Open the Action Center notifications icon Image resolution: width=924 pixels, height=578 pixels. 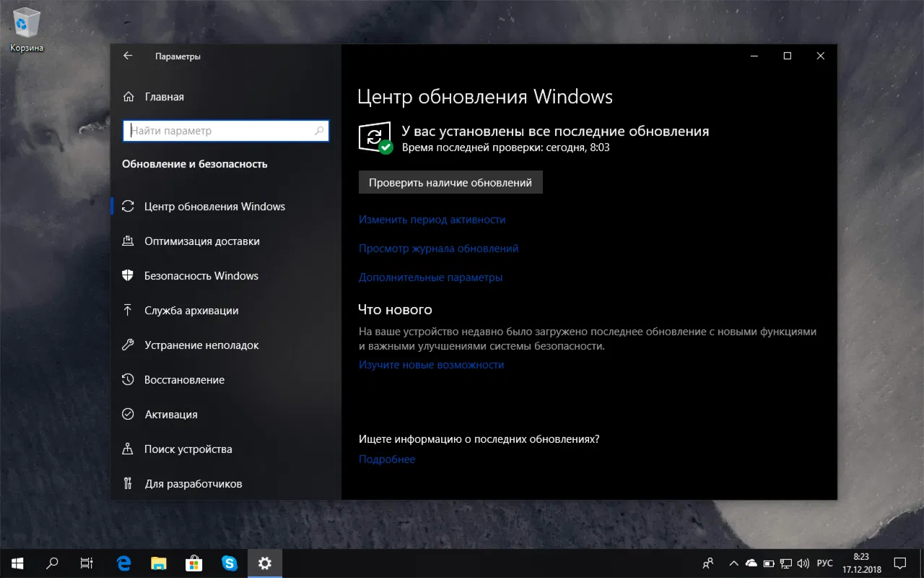click(899, 563)
